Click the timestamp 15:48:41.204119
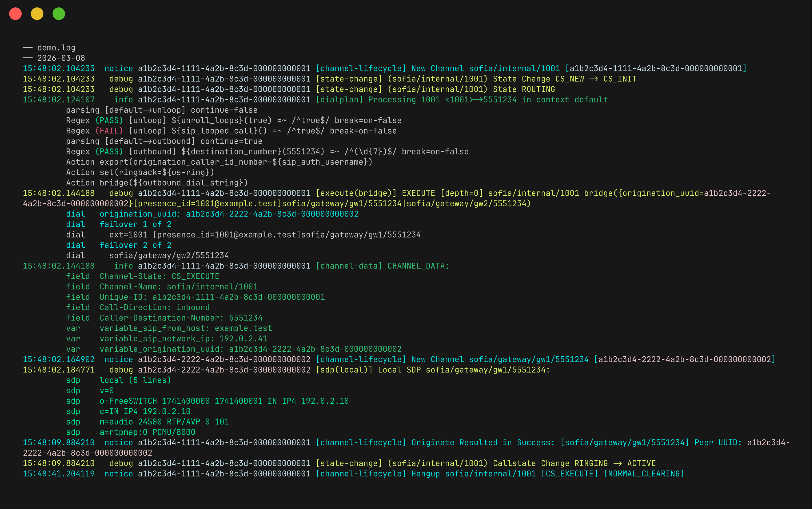 (x=59, y=474)
